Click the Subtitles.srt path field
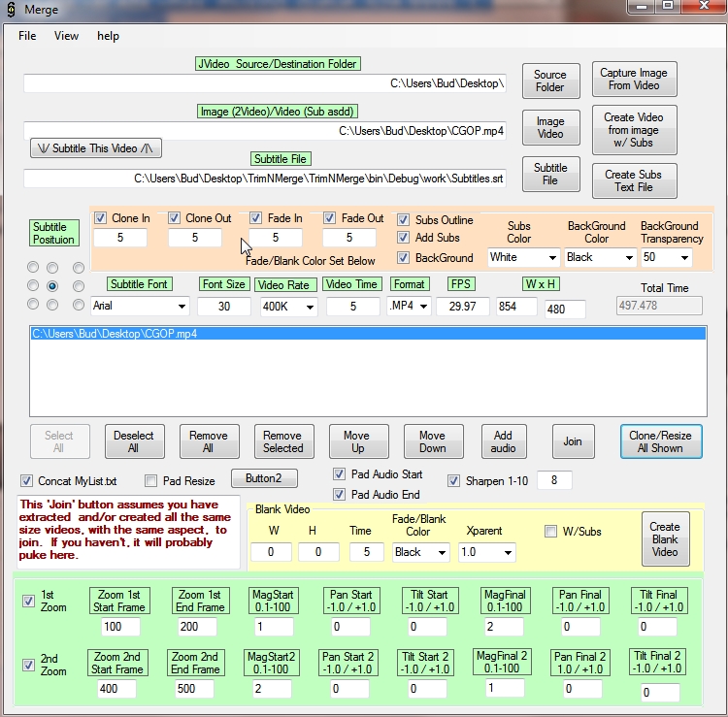728x717 pixels. pos(265,179)
